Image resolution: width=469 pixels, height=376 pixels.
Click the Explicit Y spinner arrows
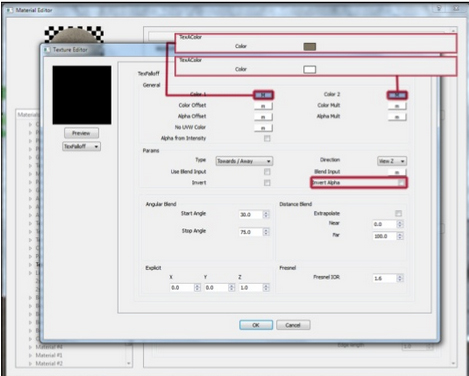(x=232, y=288)
